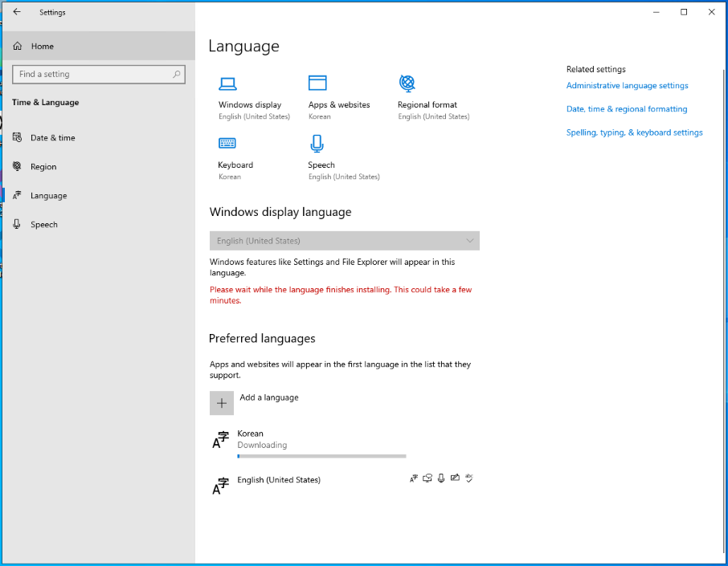This screenshot has height=566, width=728.
Task: Click English spell-check abc icon
Action: click(x=469, y=478)
